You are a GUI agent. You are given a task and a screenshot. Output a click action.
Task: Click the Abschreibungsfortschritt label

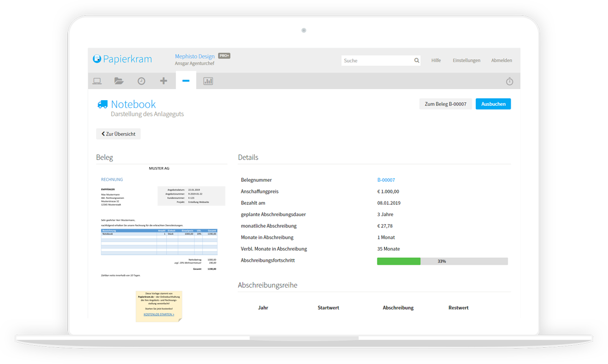pyautogui.click(x=268, y=260)
